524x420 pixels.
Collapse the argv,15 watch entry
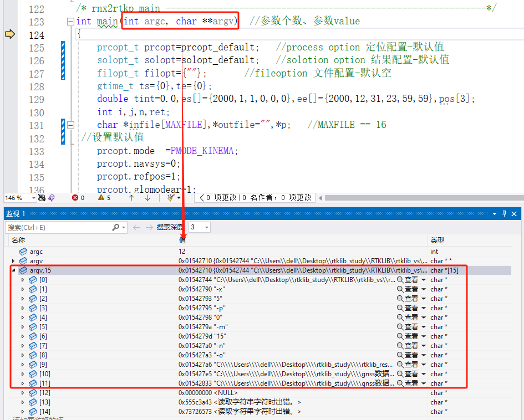pos(13,270)
